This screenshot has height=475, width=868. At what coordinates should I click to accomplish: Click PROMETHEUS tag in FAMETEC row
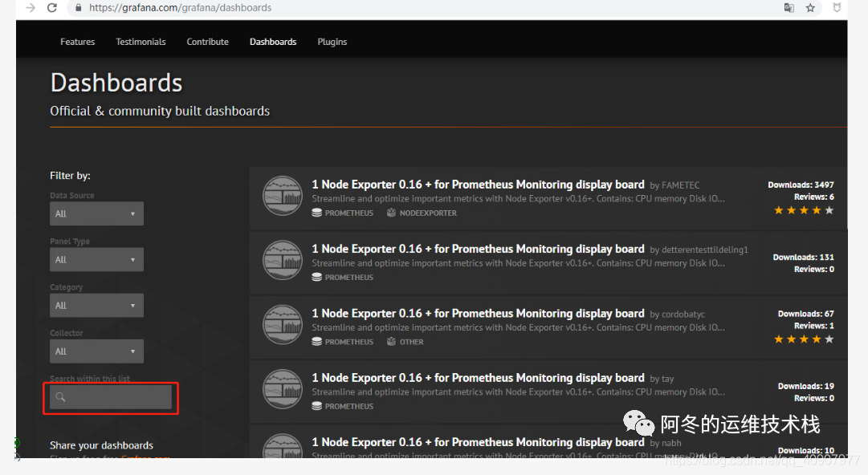[x=348, y=213]
